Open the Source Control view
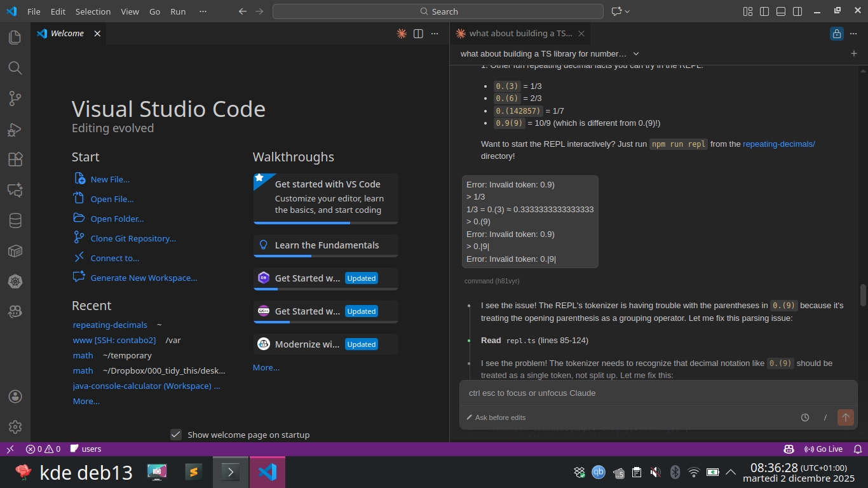Image resolution: width=868 pixels, height=488 pixels. [15, 98]
